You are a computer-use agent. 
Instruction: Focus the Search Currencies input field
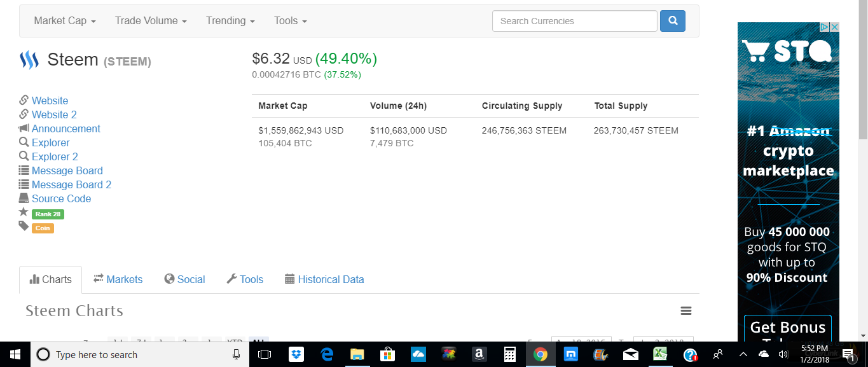coord(574,21)
